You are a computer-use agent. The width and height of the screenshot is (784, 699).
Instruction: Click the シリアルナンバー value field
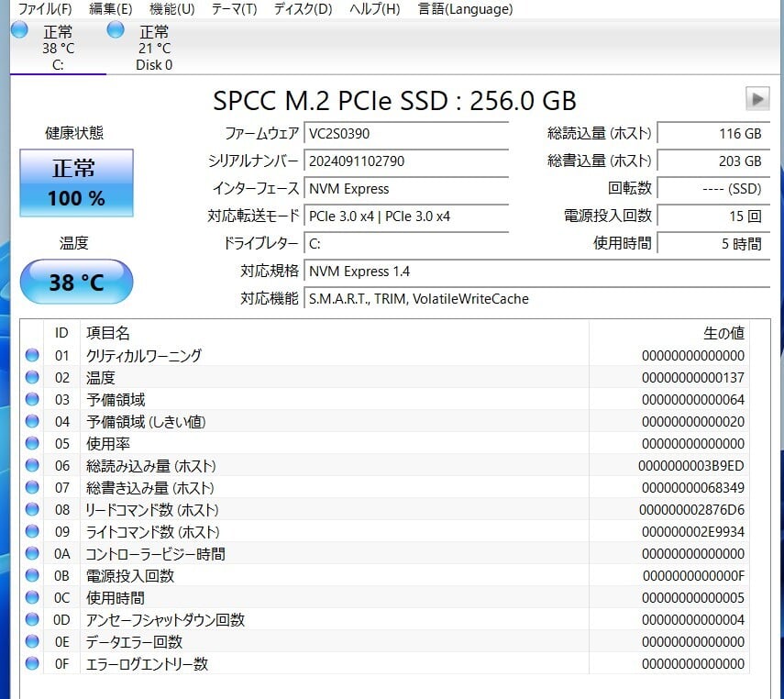[406, 161]
